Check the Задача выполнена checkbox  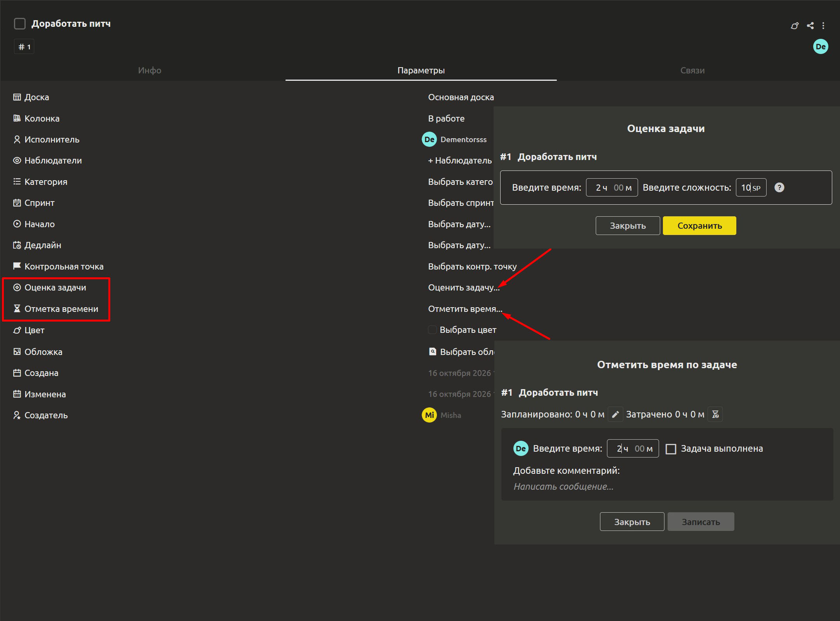[671, 449]
